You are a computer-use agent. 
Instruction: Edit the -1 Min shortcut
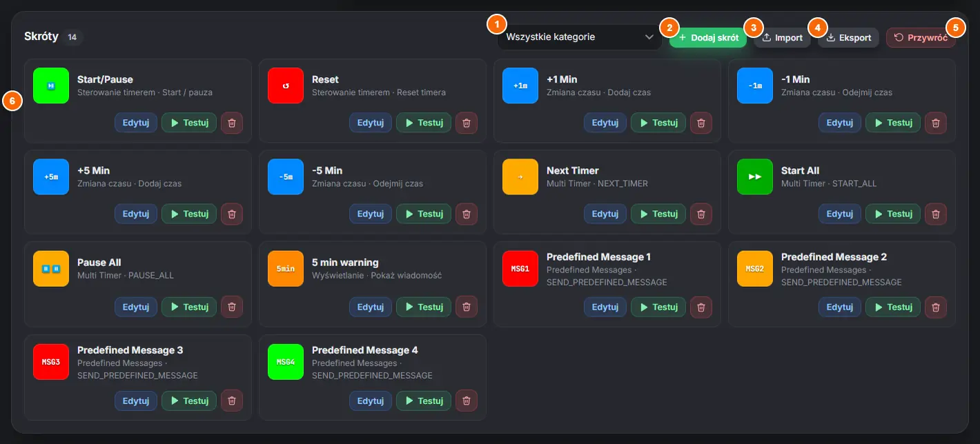click(x=840, y=123)
